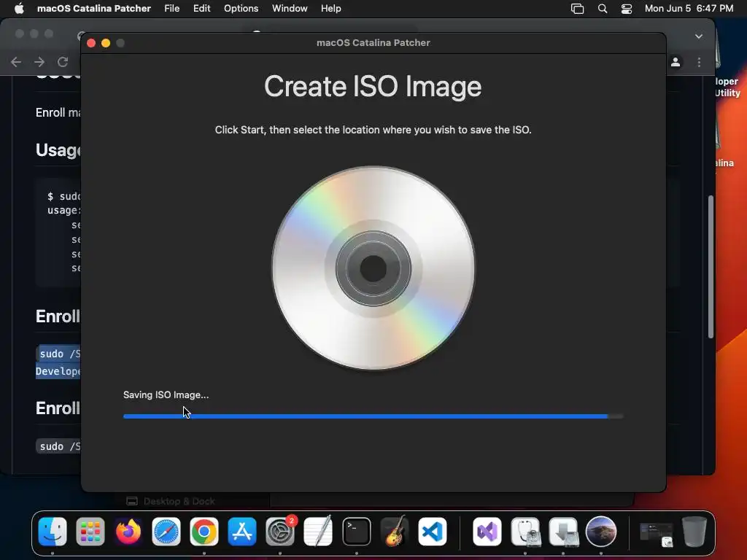747x560 pixels.
Task: Open the Window menu
Action: (x=290, y=9)
